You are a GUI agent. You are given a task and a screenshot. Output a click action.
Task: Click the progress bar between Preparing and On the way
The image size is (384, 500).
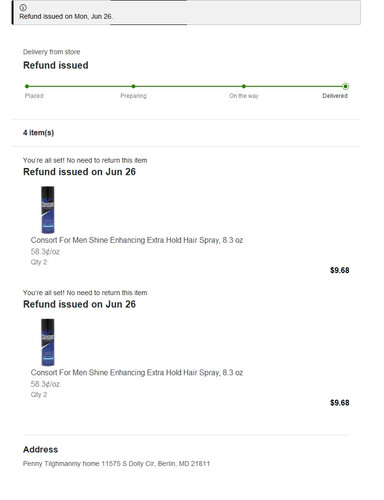tap(189, 86)
